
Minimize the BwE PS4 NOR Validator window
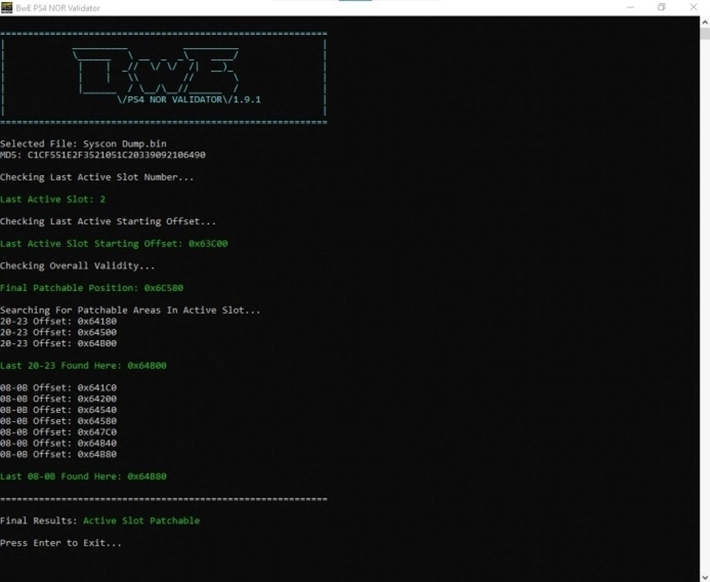(x=630, y=7)
